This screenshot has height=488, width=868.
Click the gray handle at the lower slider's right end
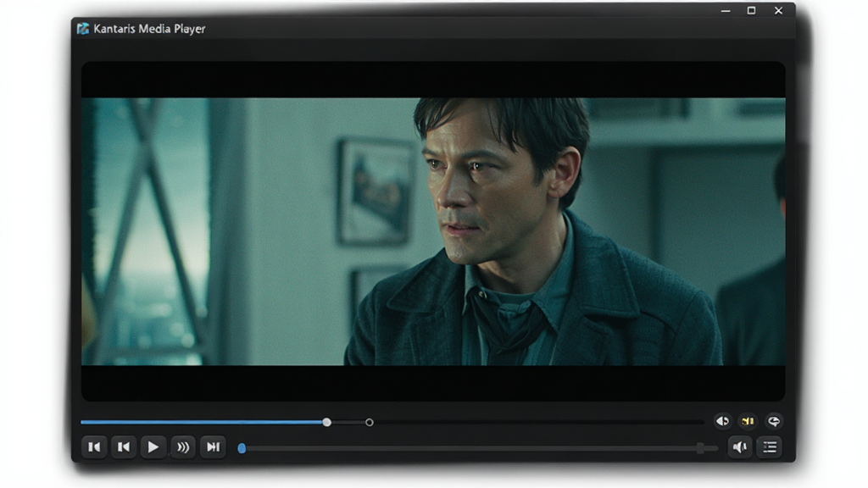(701, 448)
